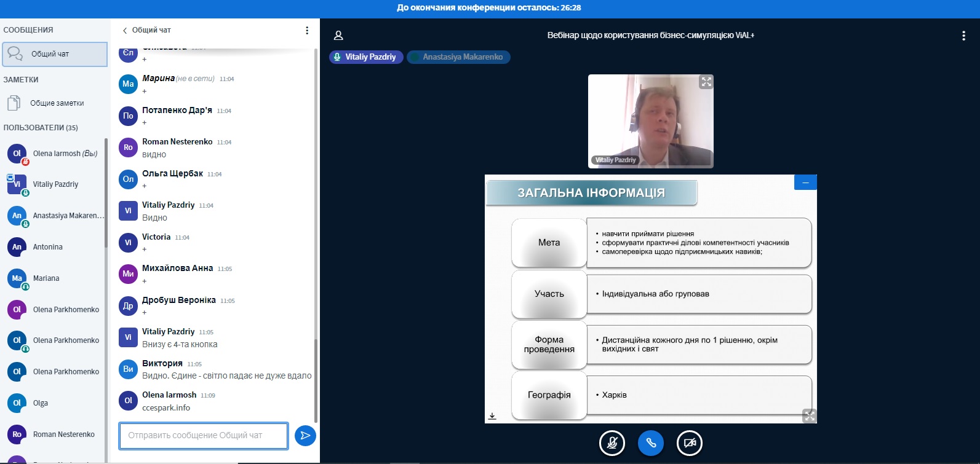Open the user menu for Olena Iarmosh (Вы)
This screenshot has width=980, height=464.
pyautogui.click(x=54, y=154)
